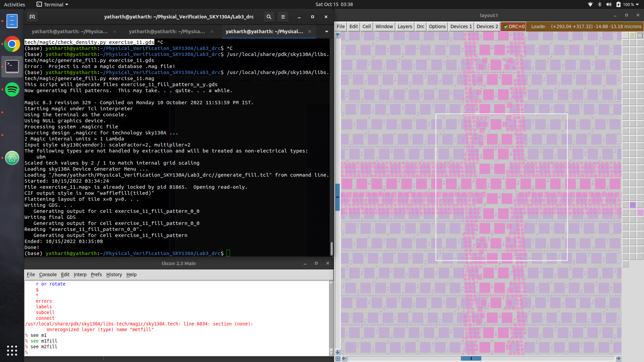Click the battery indicator icon

pyautogui.click(x=619, y=4)
